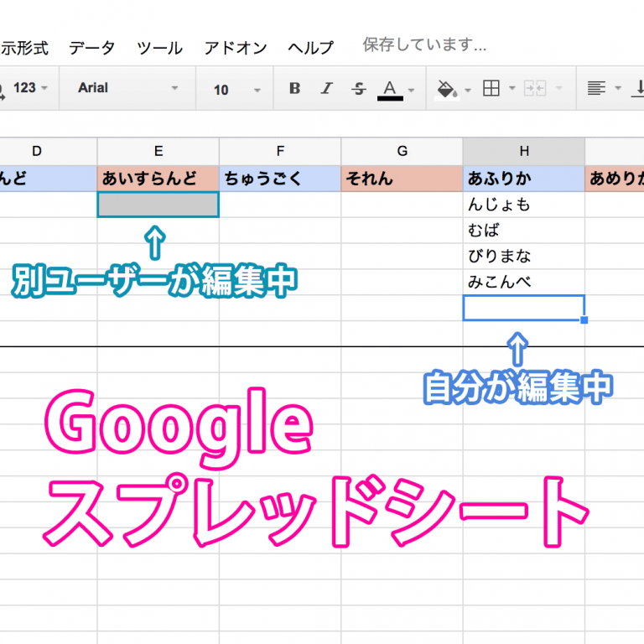Click the fill handle of the active cell

[x=584, y=320]
